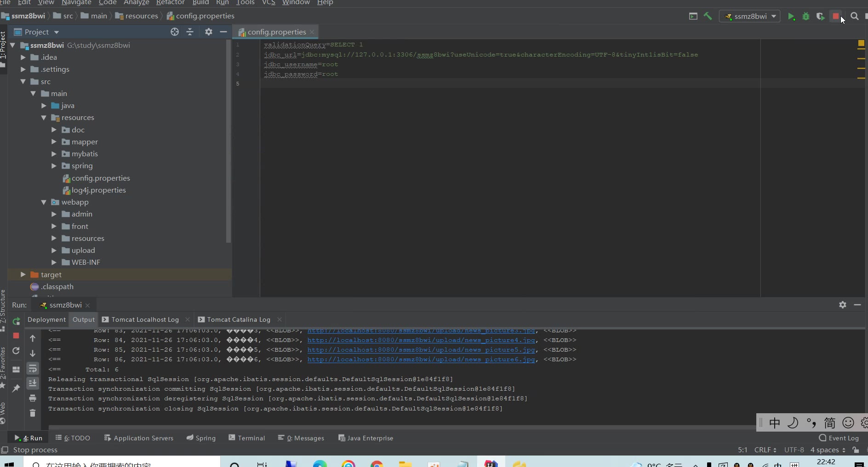
Task: Hide the Run tool window
Action: (x=857, y=305)
